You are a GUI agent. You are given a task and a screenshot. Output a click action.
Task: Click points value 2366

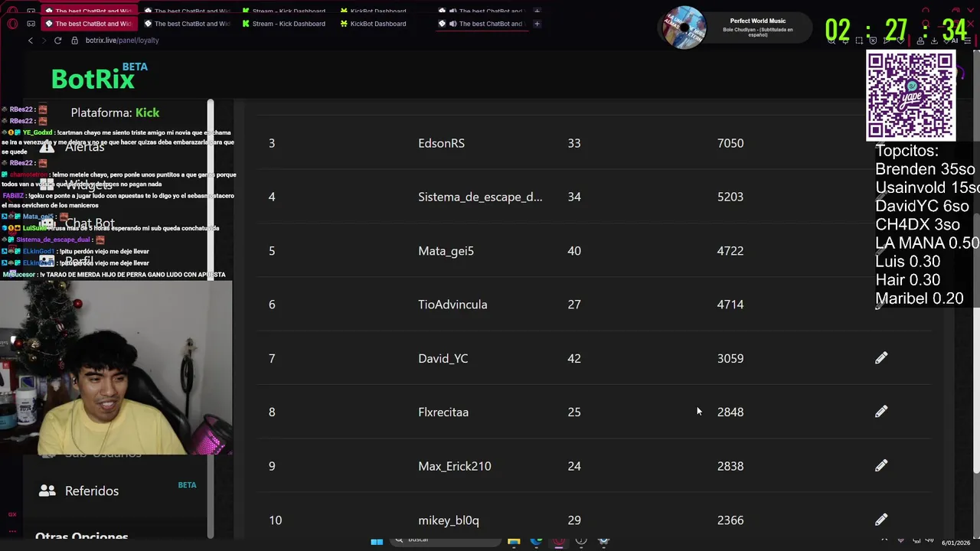[x=730, y=520]
